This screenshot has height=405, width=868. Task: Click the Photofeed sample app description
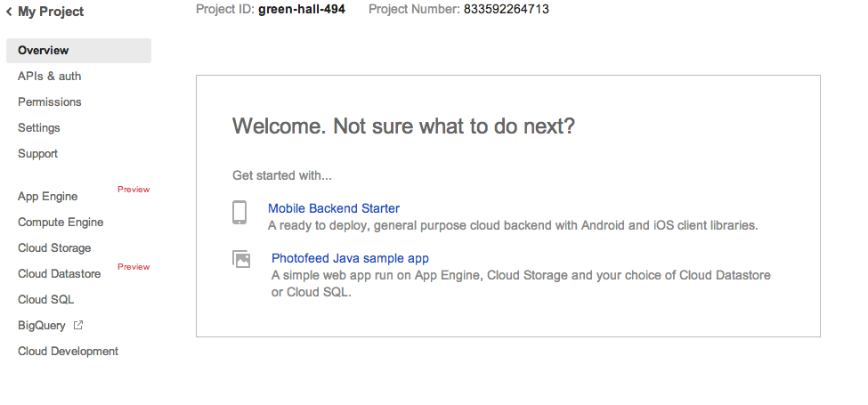click(521, 284)
